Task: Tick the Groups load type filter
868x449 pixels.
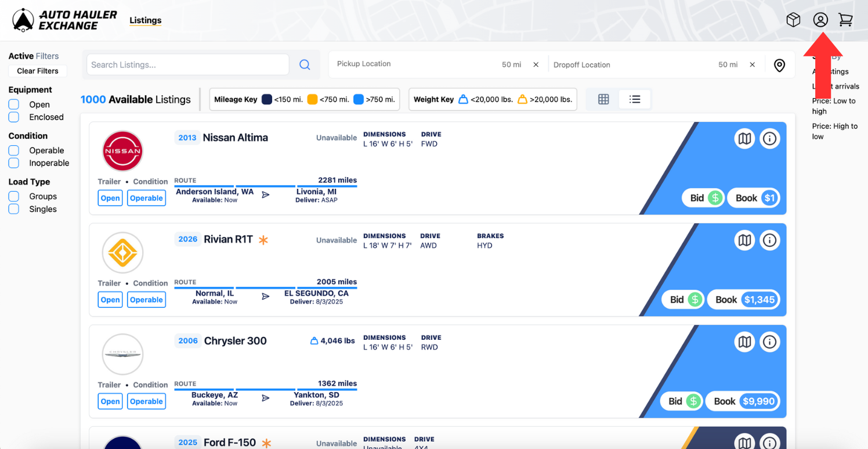Action: [14, 196]
